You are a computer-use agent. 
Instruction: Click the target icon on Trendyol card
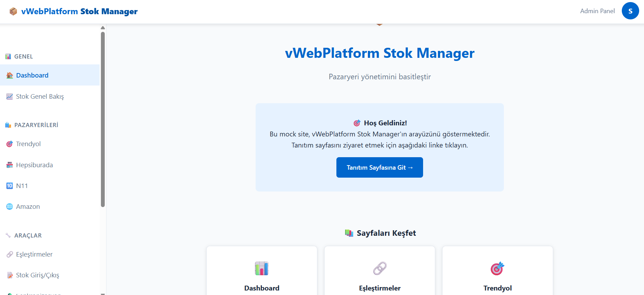(x=498, y=268)
